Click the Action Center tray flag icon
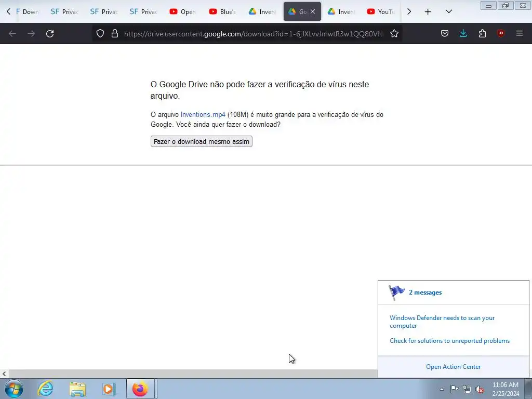The height and width of the screenshot is (399, 532). [454, 389]
